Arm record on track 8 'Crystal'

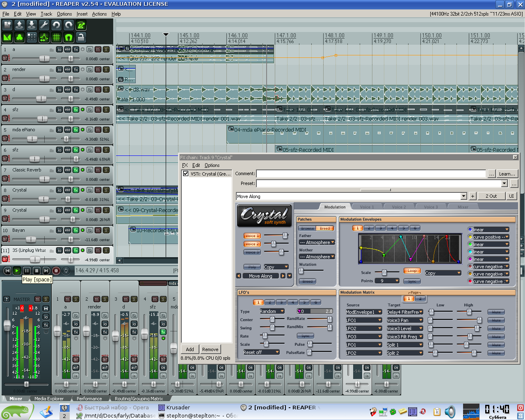5,199
